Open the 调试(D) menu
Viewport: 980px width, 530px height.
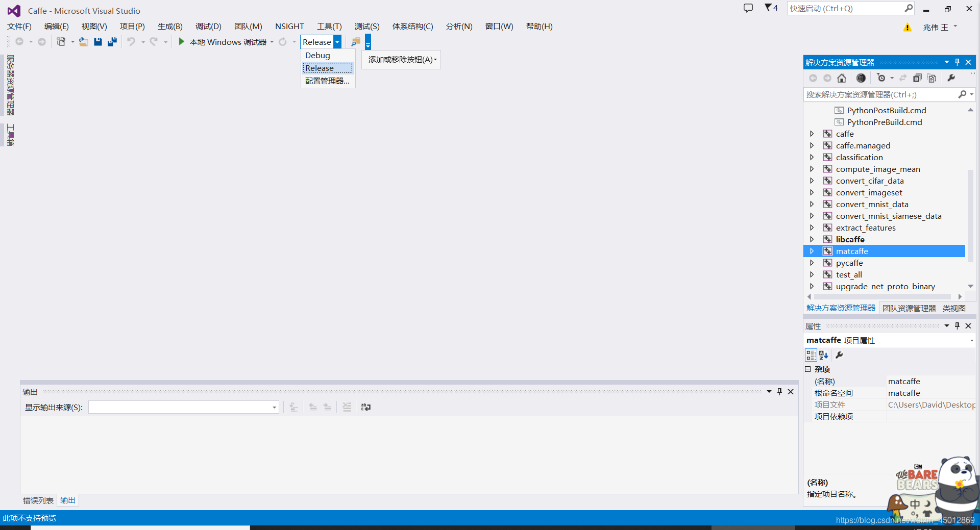(208, 27)
